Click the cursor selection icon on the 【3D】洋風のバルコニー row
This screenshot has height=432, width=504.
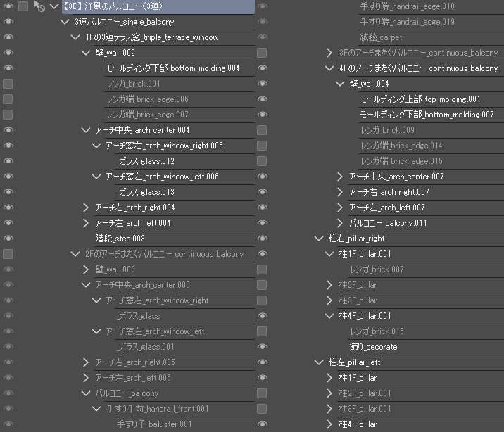(39, 6)
